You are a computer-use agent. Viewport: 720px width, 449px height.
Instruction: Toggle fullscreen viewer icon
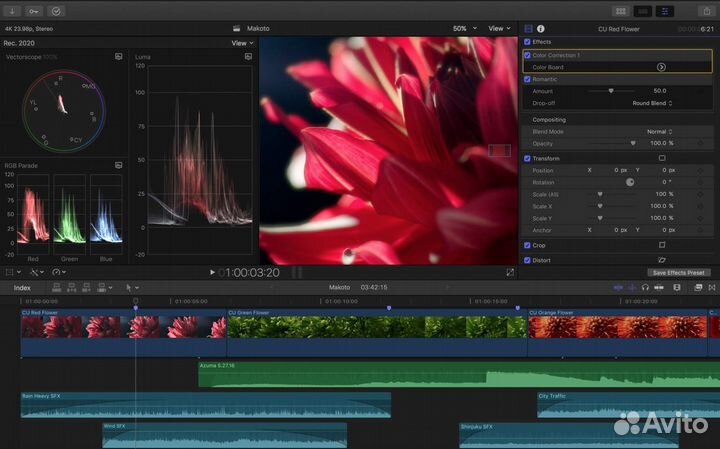510,272
